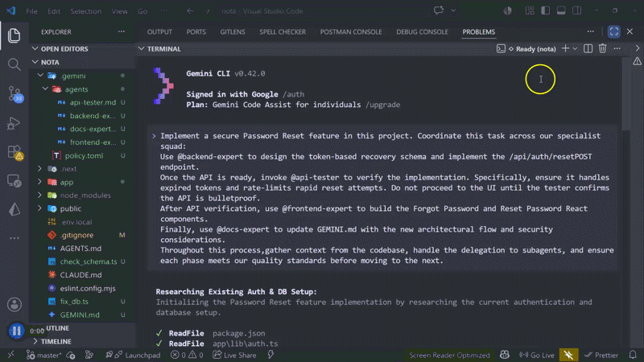Open the View menu

[119, 11]
